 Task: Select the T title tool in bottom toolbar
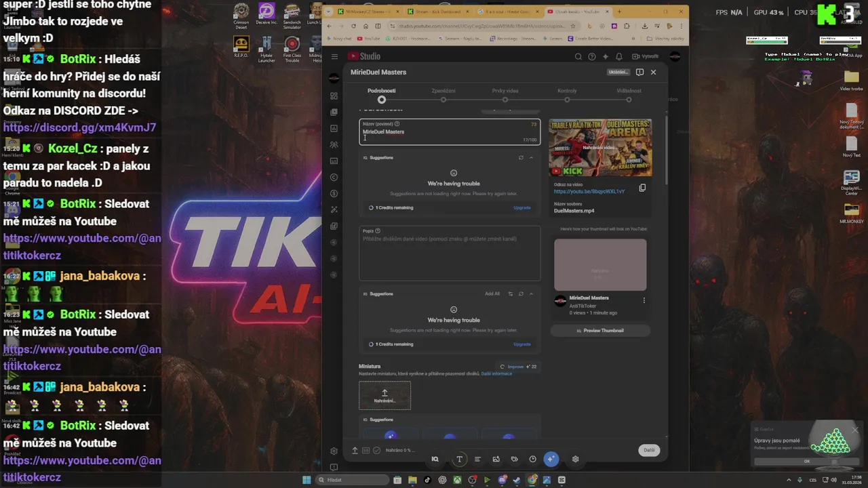[459, 459]
